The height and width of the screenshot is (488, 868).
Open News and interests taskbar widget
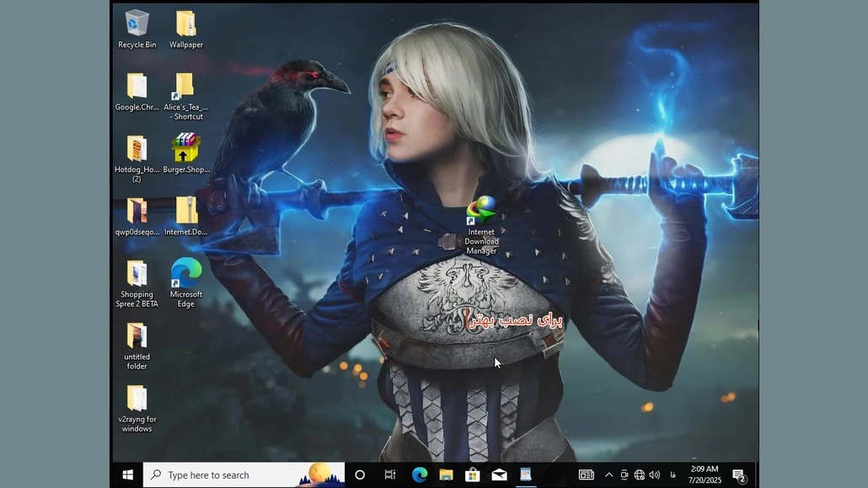click(587, 475)
